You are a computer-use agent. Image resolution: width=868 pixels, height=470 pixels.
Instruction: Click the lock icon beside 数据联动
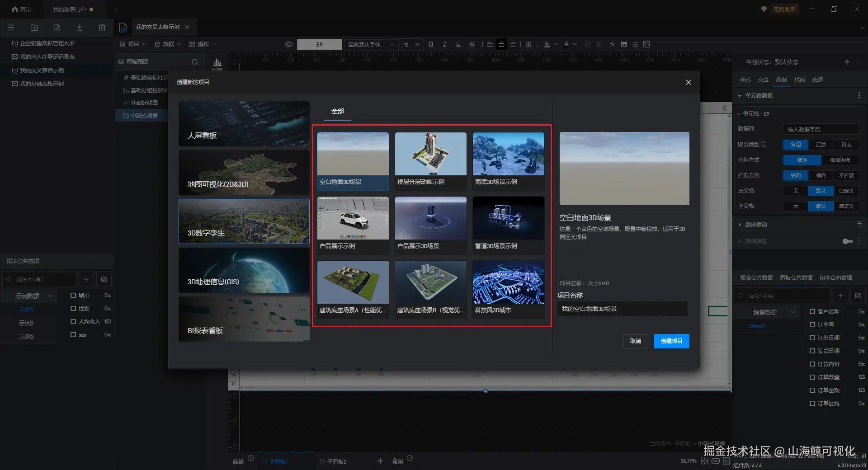pyautogui.click(x=859, y=225)
